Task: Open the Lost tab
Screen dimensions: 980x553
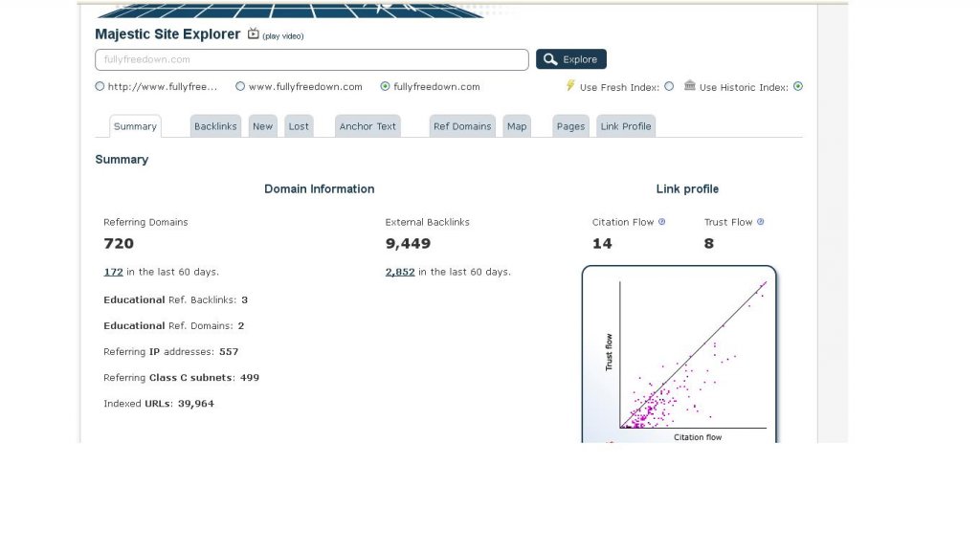Action: 299,126
